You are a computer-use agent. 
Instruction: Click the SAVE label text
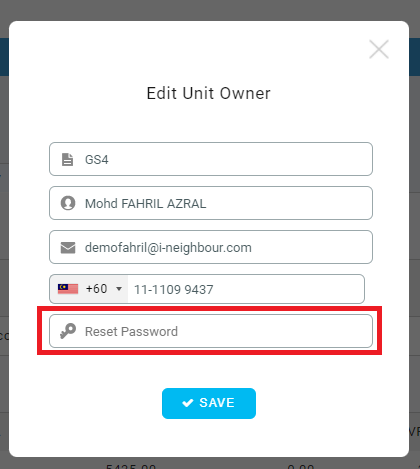(217, 403)
